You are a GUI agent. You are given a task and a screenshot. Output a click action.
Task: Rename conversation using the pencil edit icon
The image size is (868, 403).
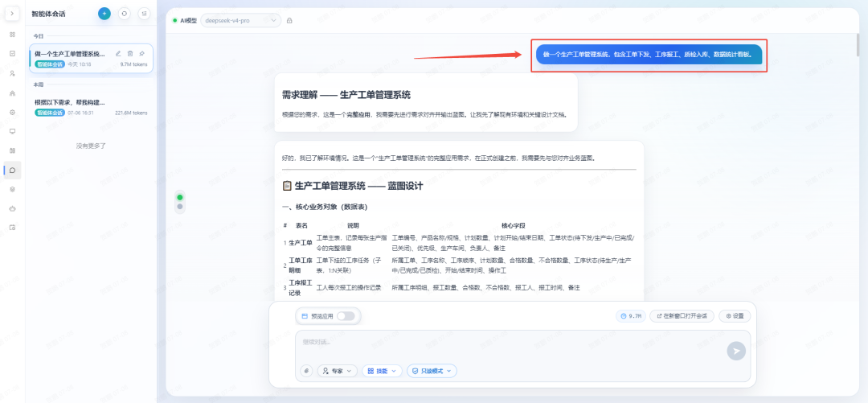click(x=118, y=54)
